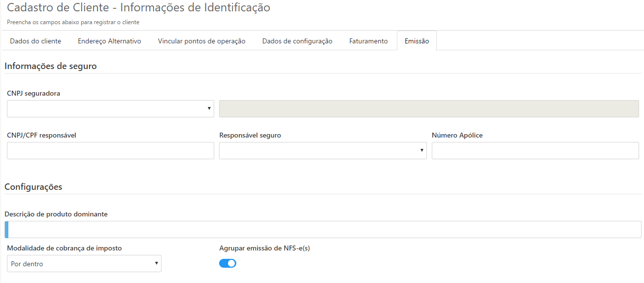The image size is (644, 283).
Task: Click the CNPJ seguradora label
Action: (33, 93)
